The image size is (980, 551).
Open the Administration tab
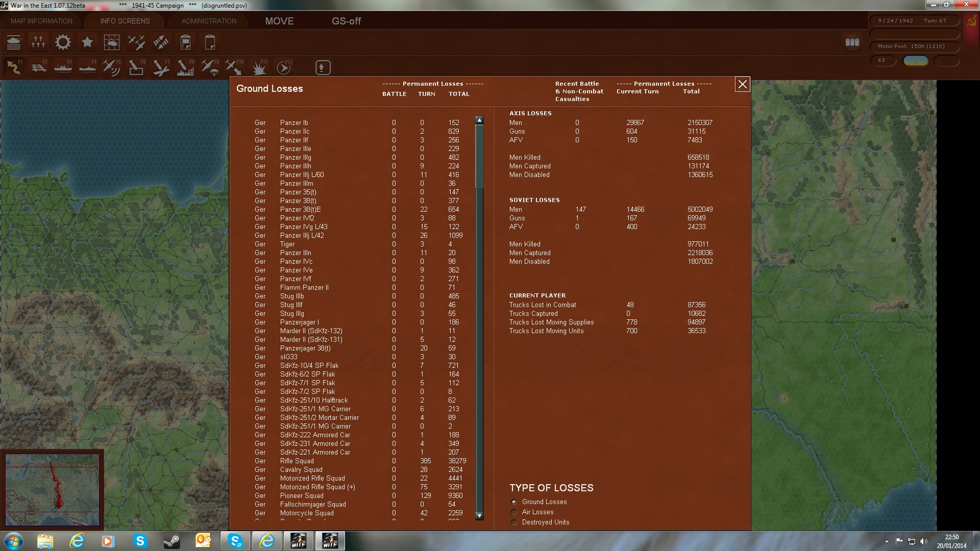click(x=209, y=21)
